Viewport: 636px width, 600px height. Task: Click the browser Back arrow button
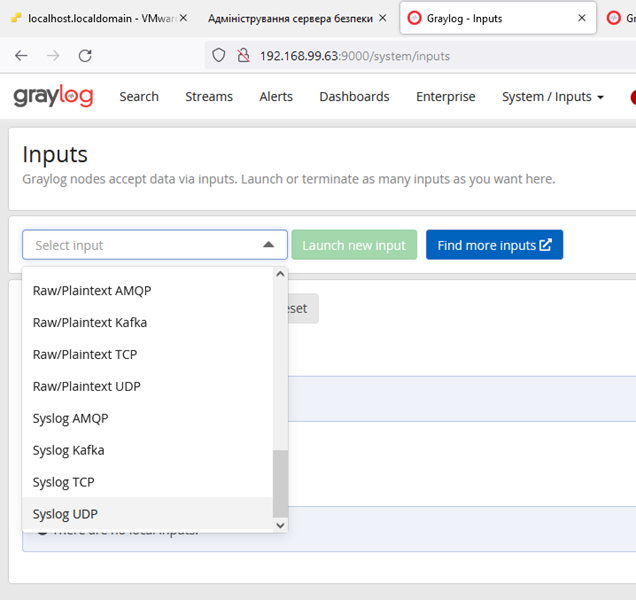point(21,56)
